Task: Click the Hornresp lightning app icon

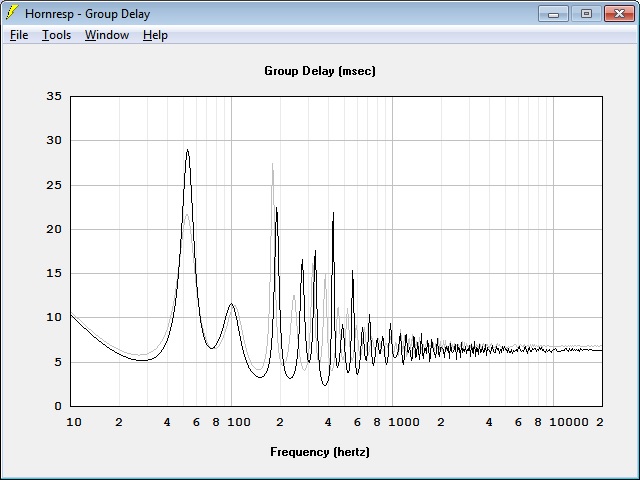Action: (12, 13)
